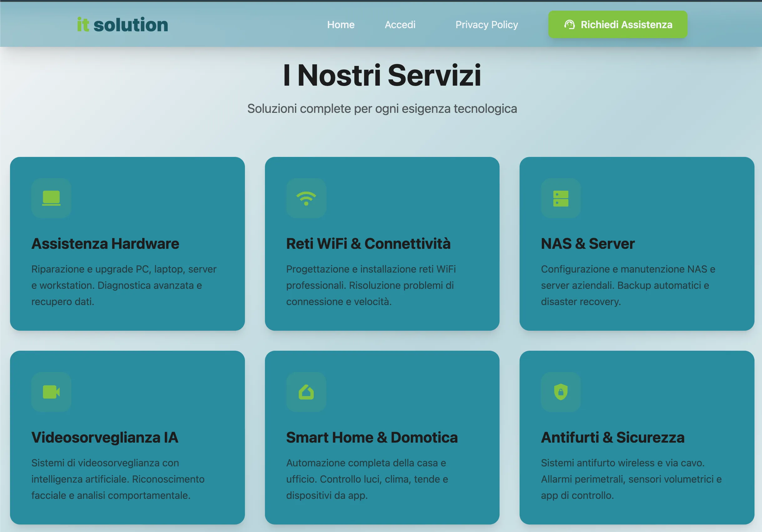Screen dimensions: 762x532
Task: Select the laptop icon on Assistenza Hardware card
Action: (51, 198)
